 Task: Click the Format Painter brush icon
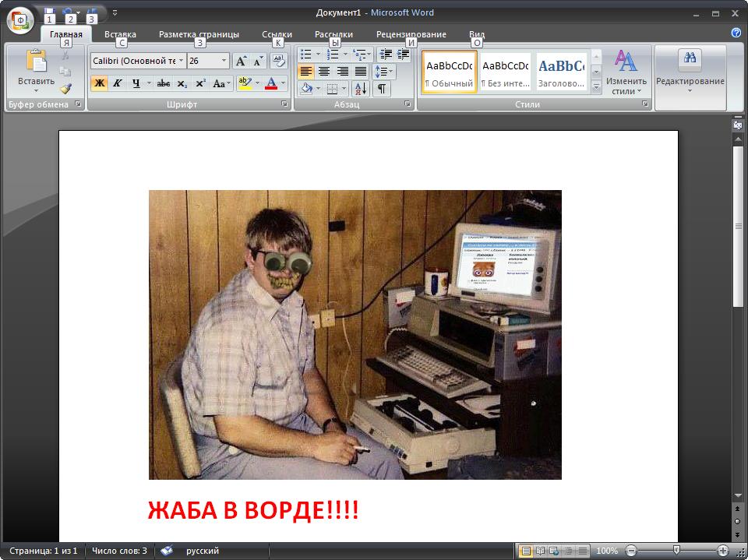pyautogui.click(x=65, y=89)
